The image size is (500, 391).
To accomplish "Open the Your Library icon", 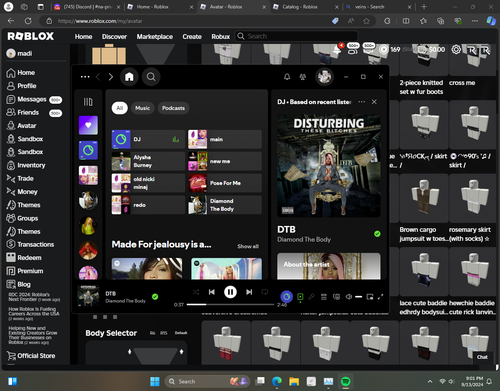I will tap(88, 102).
